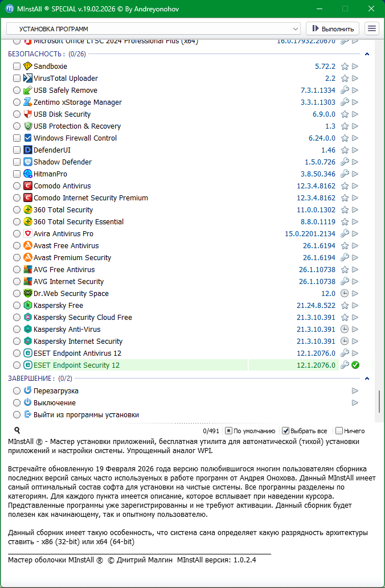Enable the 'Выбрать все' checkbox

pyautogui.click(x=286, y=431)
